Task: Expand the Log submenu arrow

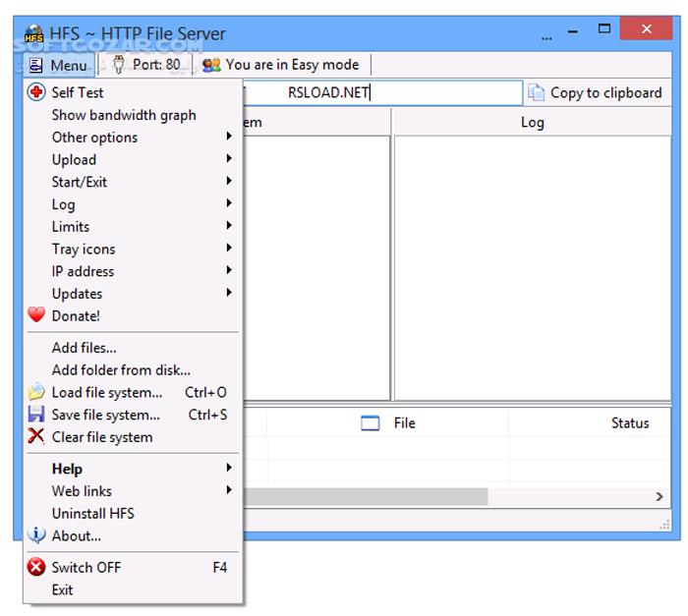Action: click(229, 202)
